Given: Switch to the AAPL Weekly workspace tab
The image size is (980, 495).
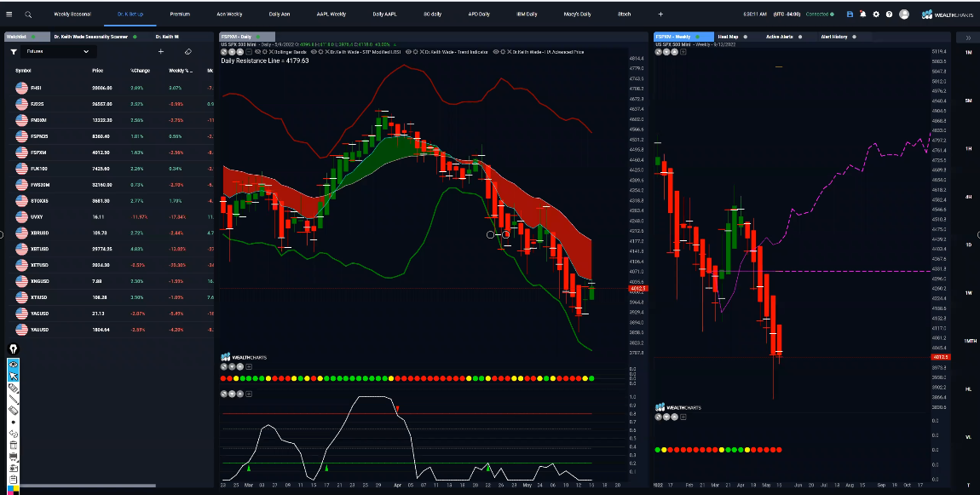Looking at the screenshot, I should pyautogui.click(x=331, y=14).
